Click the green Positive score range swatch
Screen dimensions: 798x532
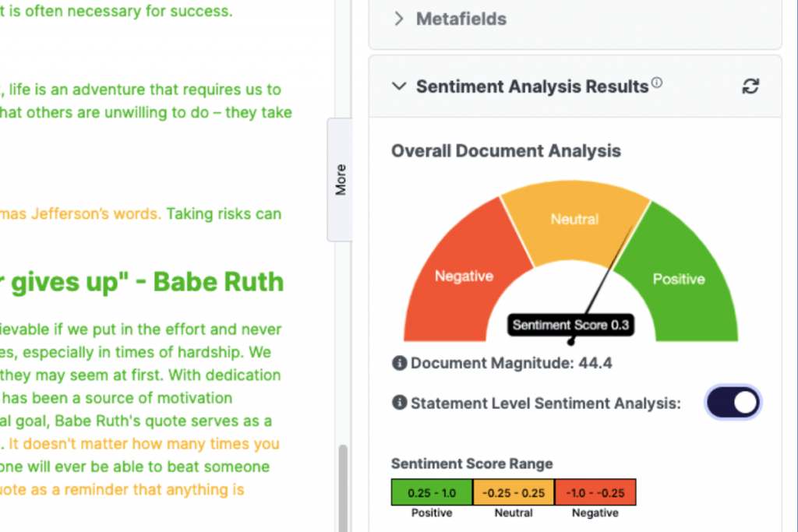point(430,491)
